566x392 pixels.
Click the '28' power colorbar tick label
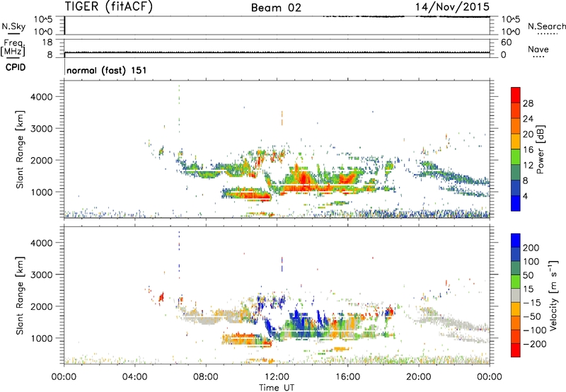pyautogui.click(x=528, y=103)
